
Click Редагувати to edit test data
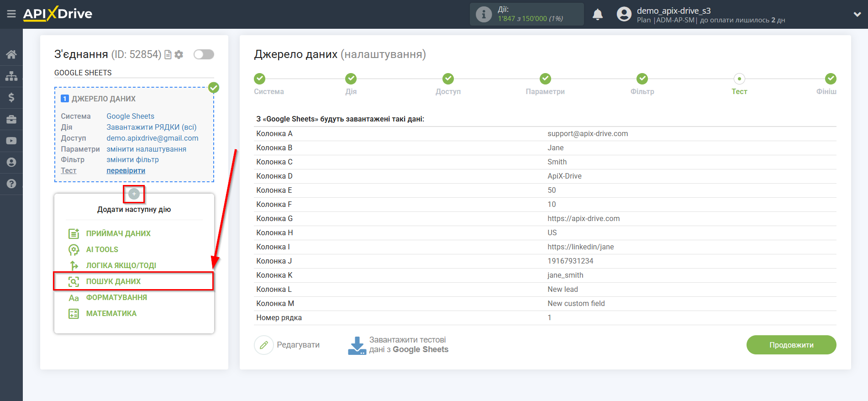(287, 345)
